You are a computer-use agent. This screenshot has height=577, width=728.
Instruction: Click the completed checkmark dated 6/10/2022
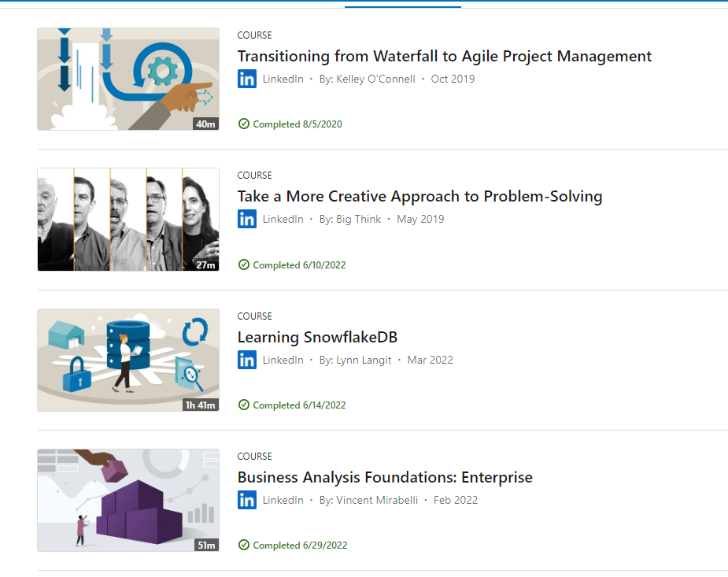[x=244, y=264]
